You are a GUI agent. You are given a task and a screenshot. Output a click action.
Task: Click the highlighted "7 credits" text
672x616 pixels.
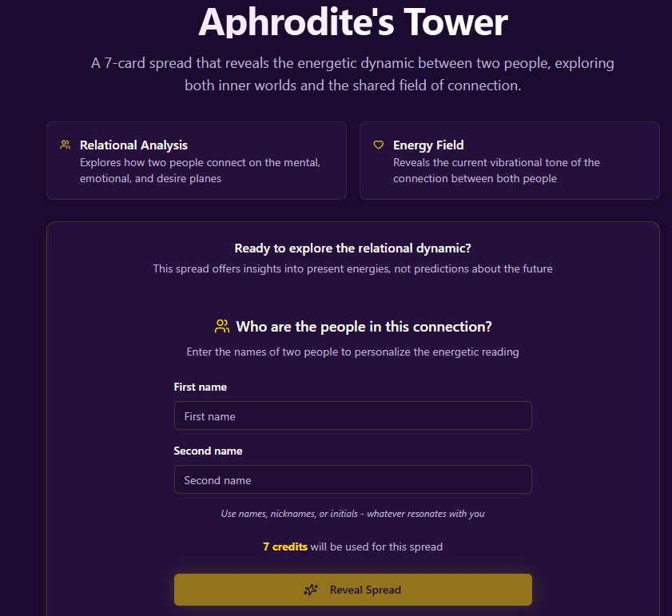(285, 547)
